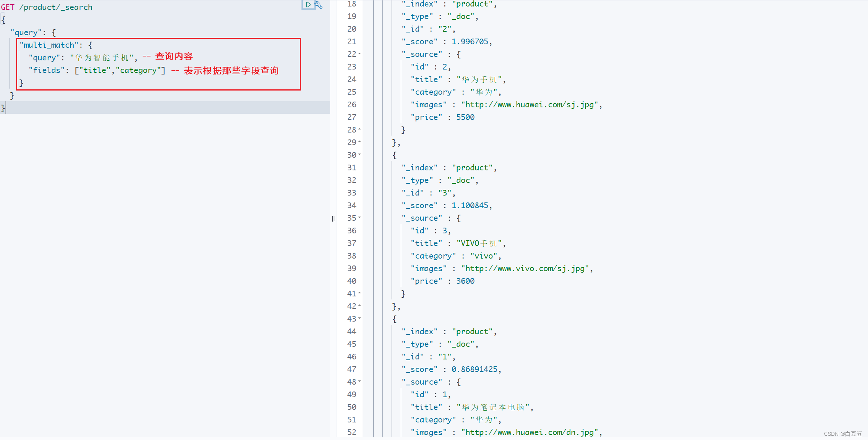
Task: Click the price value 3600
Action: (x=465, y=281)
